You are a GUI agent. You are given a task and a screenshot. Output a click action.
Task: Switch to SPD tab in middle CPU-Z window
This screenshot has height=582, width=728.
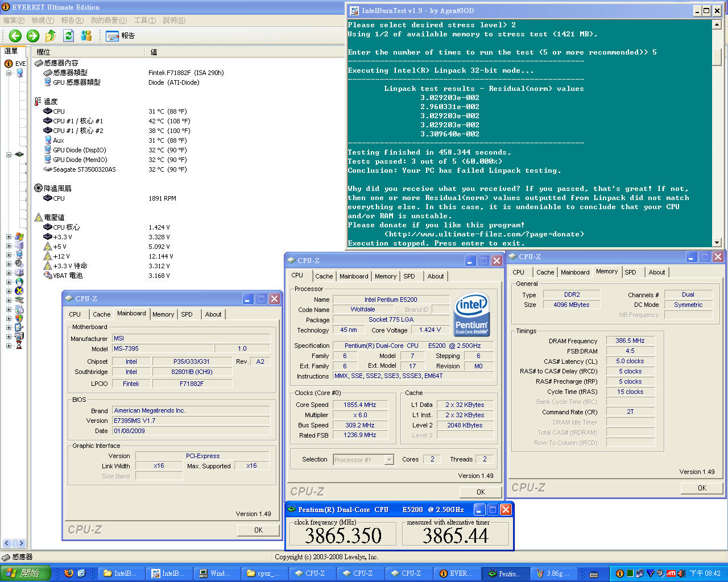409,276
